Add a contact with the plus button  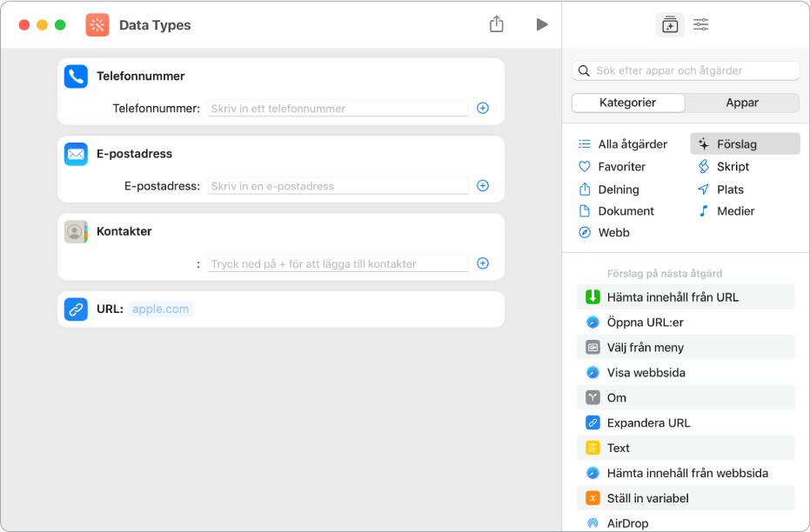coord(483,263)
